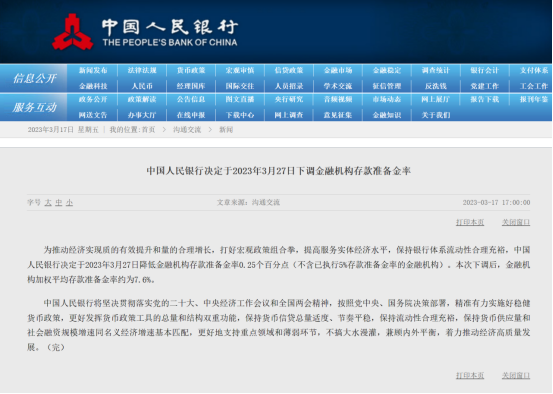Open 央行研究 section

(x=289, y=99)
